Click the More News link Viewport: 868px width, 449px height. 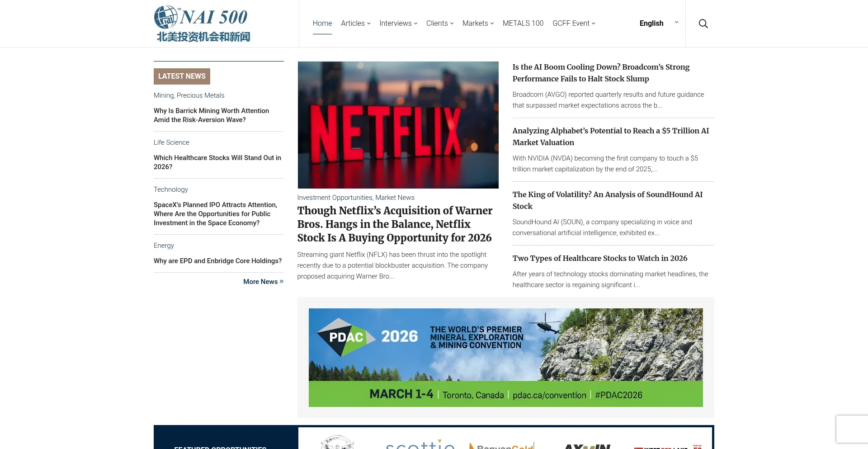pyautogui.click(x=263, y=281)
